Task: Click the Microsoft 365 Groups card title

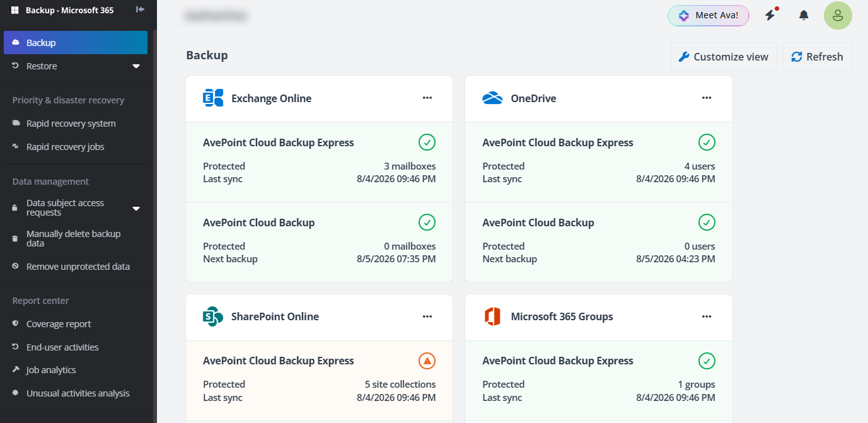Action: (562, 316)
